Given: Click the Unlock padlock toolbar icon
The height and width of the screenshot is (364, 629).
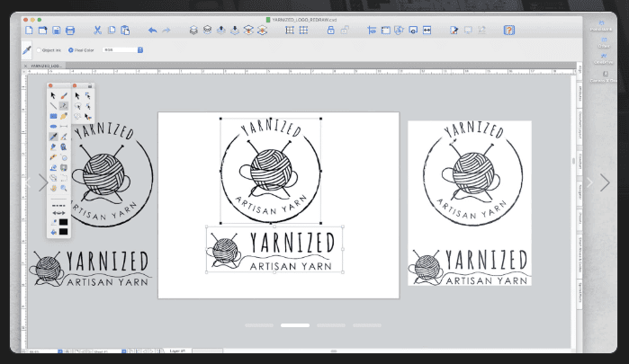Looking at the screenshot, I should click(345, 31).
